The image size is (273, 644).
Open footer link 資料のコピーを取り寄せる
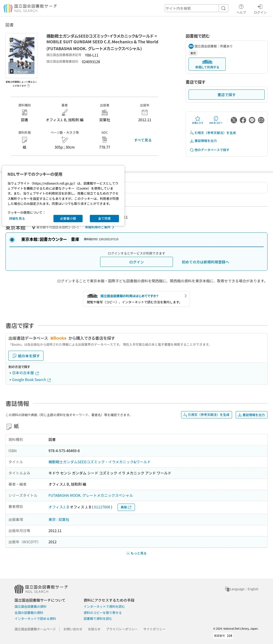tap(103, 613)
